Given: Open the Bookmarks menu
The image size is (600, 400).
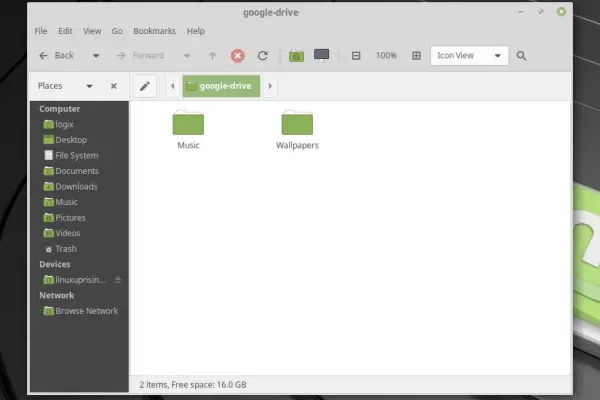Looking at the screenshot, I should (x=155, y=31).
